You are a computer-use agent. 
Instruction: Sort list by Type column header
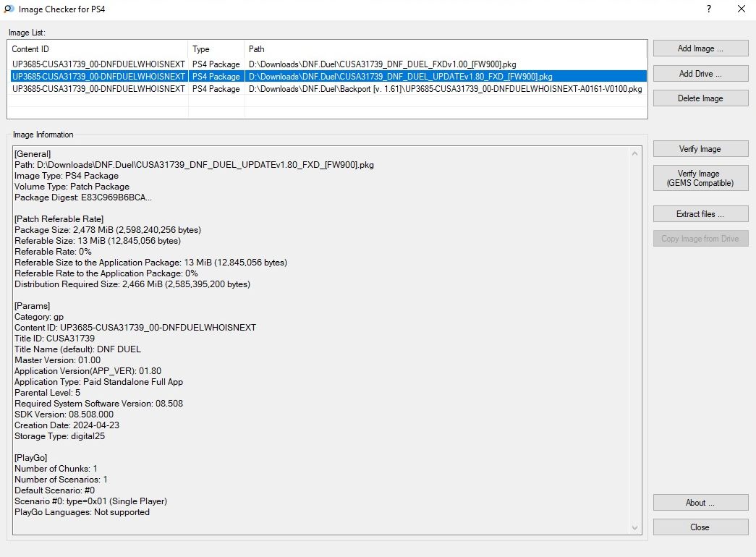coord(216,49)
